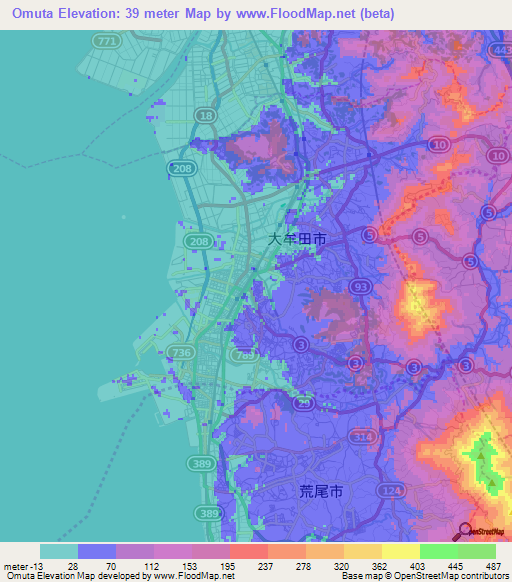Click the route 789 shield marker
512x582 pixels.
(x=245, y=355)
